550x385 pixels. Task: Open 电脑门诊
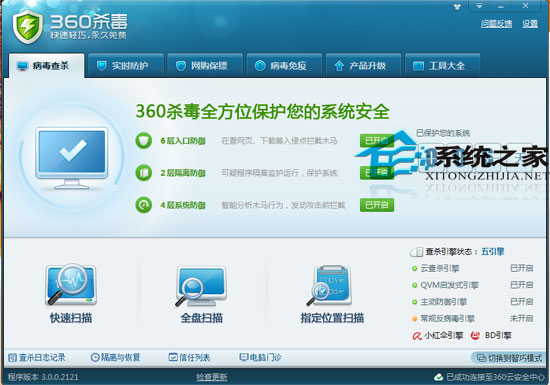260,357
